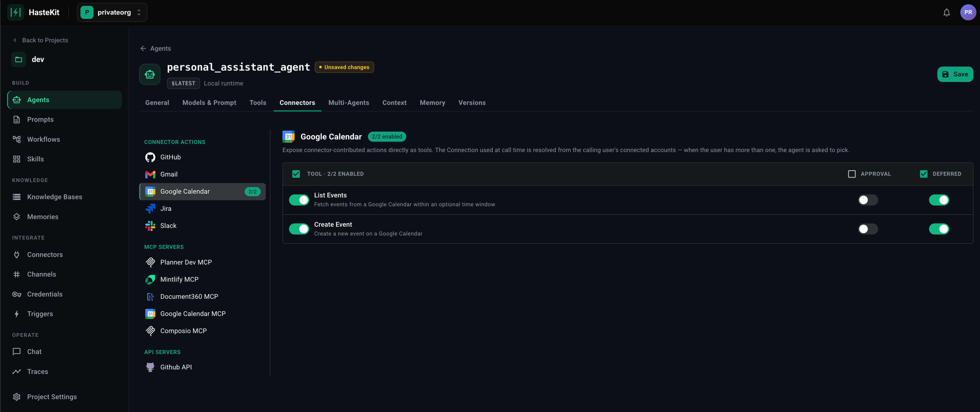Open the Context tab

pyautogui.click(x=394, y=103)
